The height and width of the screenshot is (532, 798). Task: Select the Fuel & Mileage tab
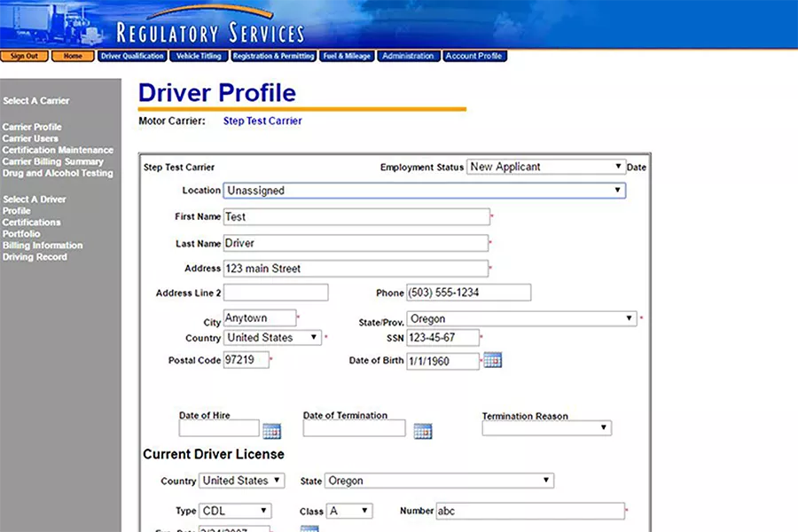(x=347, y=56)
